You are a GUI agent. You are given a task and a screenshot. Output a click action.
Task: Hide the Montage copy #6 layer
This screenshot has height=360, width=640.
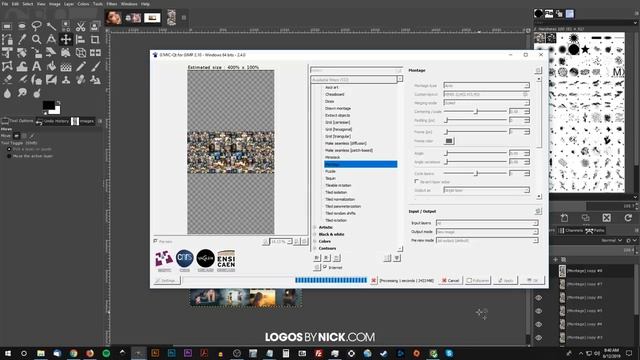click(538, 298)
